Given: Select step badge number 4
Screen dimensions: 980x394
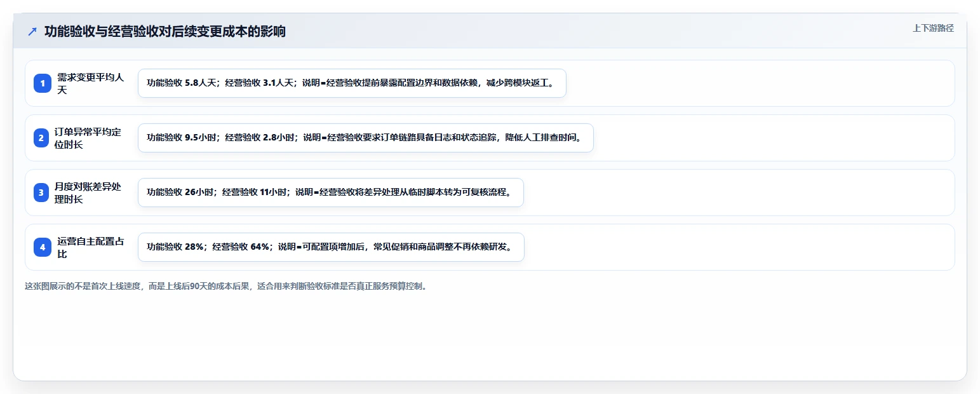Looking at the screenshot, I should click(x=43, y=247).
